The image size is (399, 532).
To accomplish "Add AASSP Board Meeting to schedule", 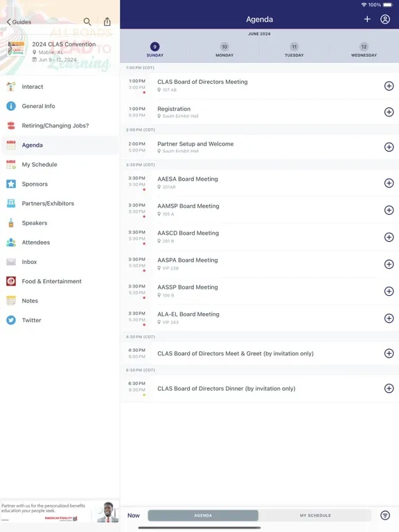I will (x=389, y=291).
